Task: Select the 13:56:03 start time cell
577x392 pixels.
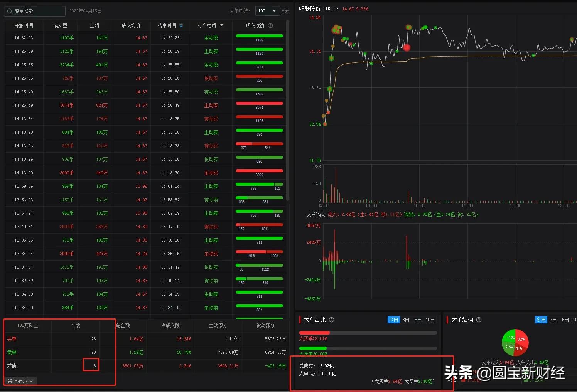Action: (24, 200)
